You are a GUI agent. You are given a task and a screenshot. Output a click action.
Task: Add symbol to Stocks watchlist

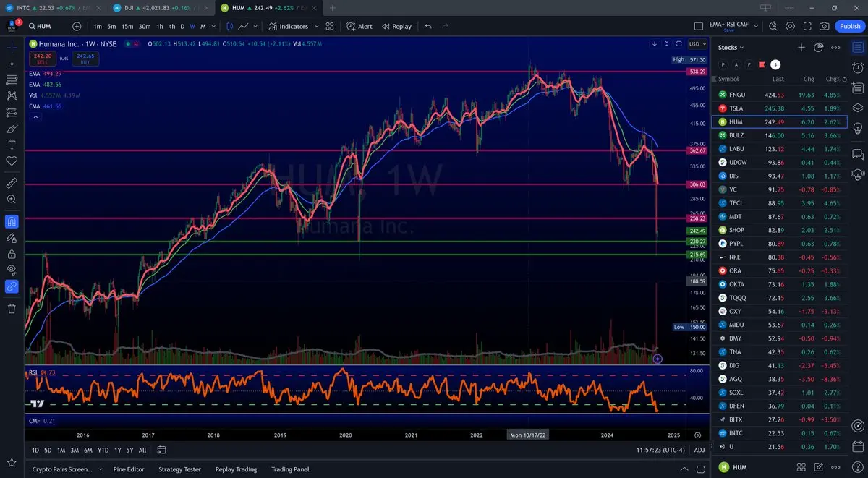coord(801,47)
